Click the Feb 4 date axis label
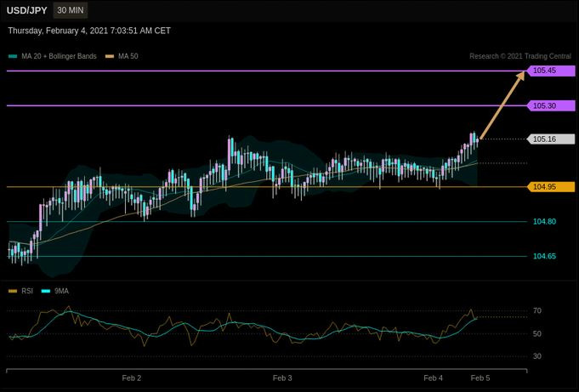The image size is (579, 392). pyautogui.click(x=433, y=378)
